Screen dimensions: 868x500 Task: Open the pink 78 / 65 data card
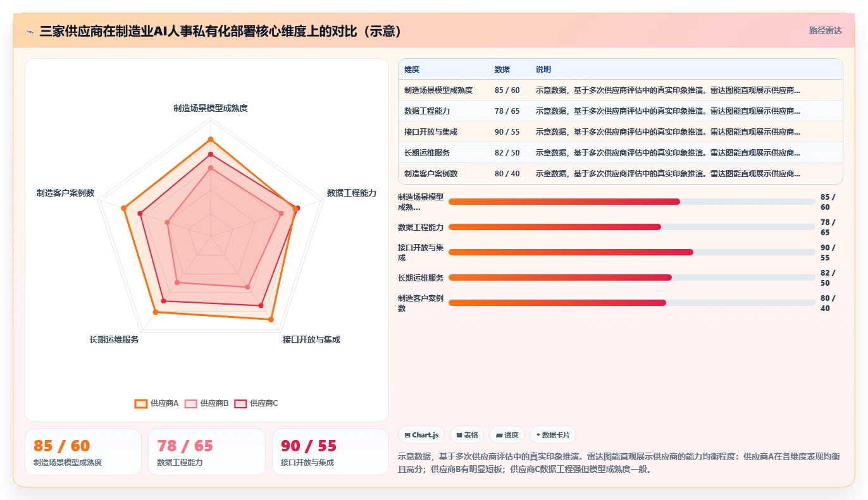click(207, 452)
